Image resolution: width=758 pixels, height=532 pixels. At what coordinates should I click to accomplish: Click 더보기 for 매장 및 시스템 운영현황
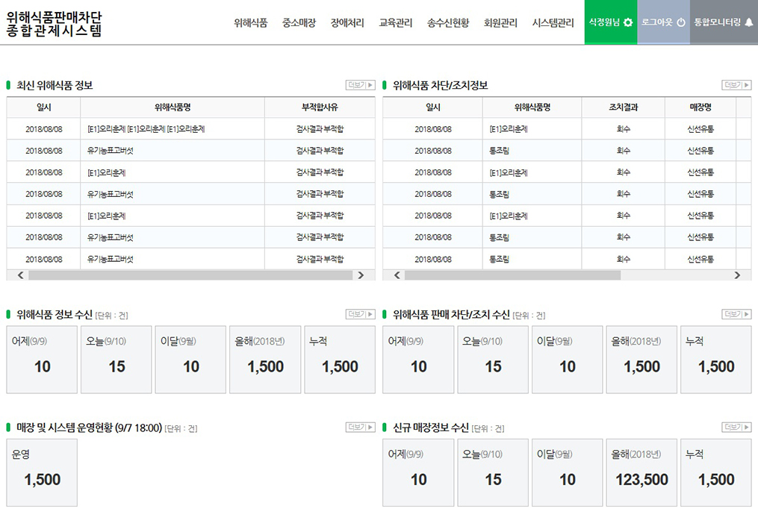coord(360,427)
